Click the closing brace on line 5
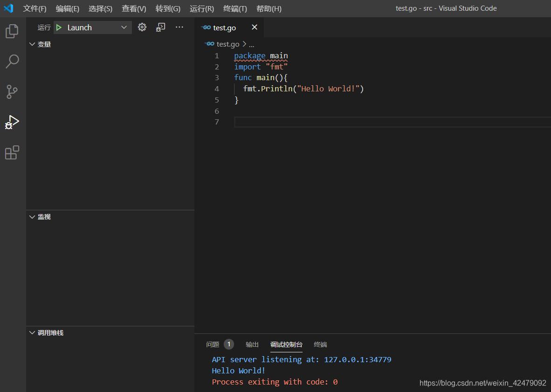Image resolution: width=551 pixels, height=392 pixels. [236, 100]
